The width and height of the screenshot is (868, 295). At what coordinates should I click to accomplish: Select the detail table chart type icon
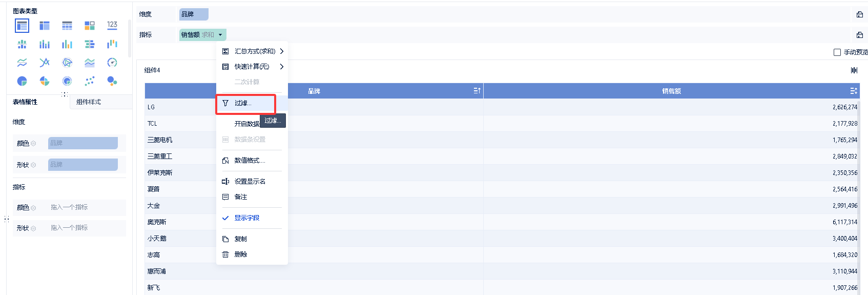click(x=67, y=26)
